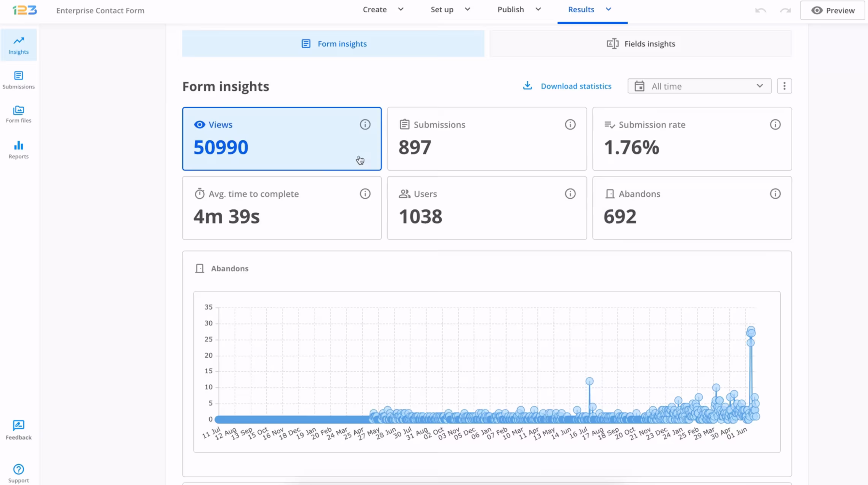This screenshot has height=485, width=868.
Task: Open Form files section
Action: click(x=19, y=114)
